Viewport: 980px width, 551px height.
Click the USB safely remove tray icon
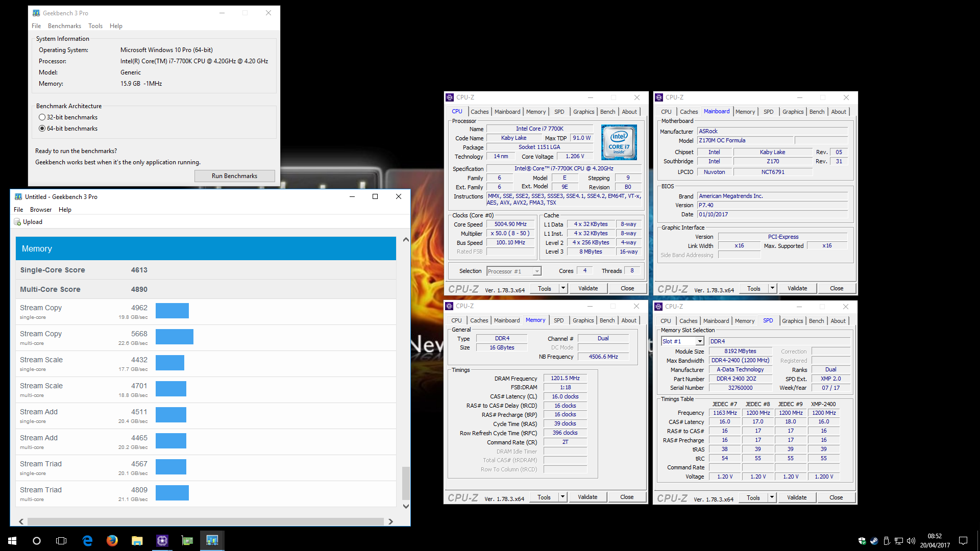click(887, 541)
